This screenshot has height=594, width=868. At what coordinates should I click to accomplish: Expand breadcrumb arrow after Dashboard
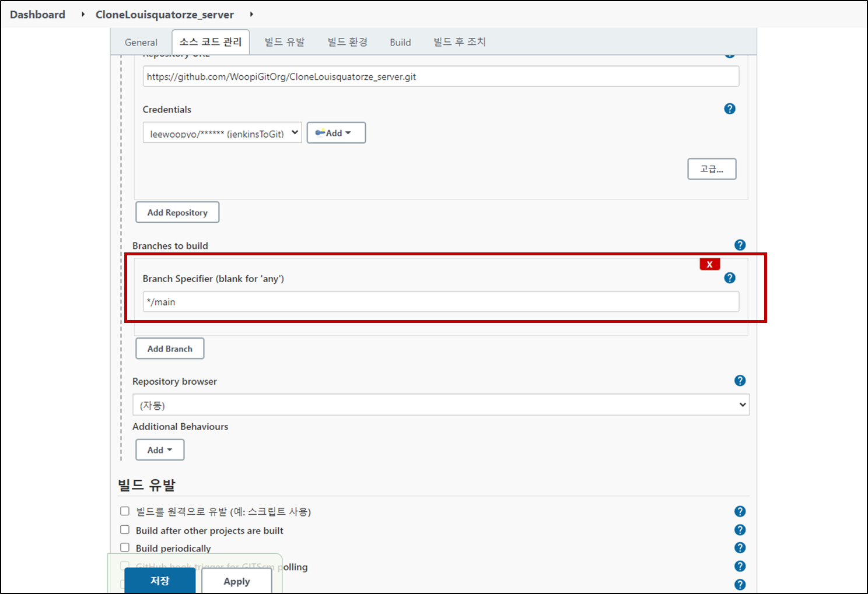pos(82,15)
